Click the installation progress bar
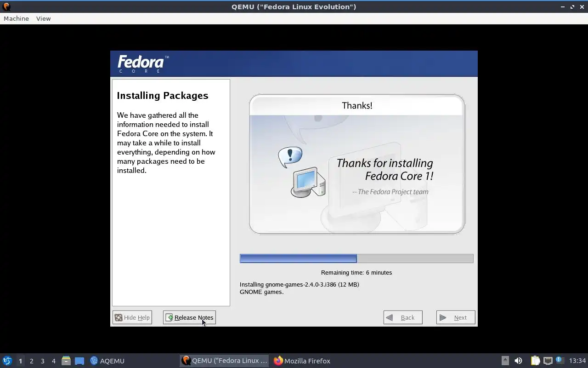The width and height of the screenshot is (588, 368). [x=356, y=259]
